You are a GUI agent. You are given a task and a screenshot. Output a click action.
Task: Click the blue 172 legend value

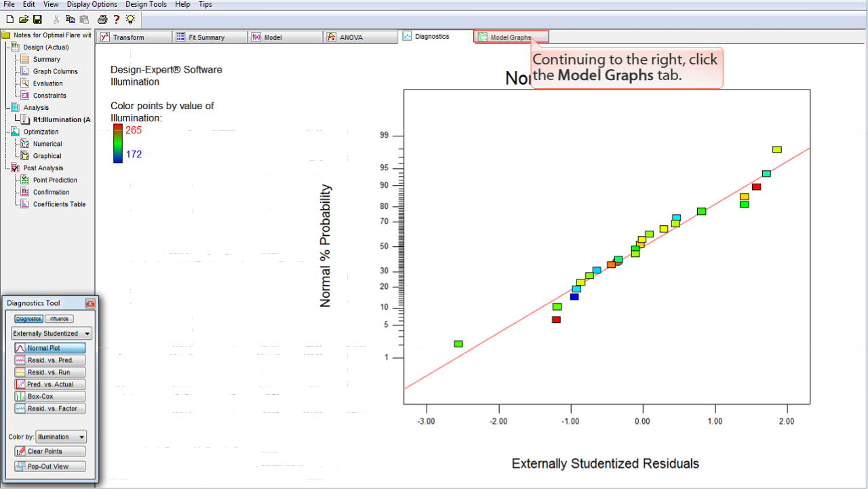click(134, 155)
